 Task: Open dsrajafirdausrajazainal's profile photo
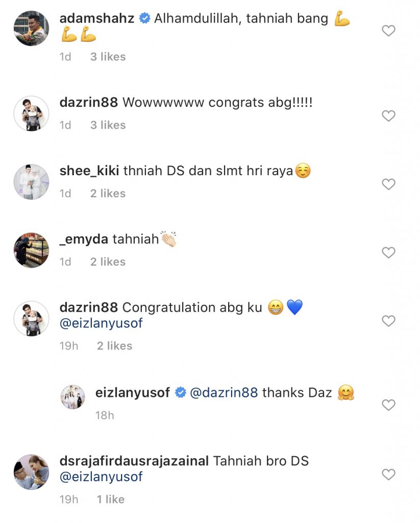(x=31, y=472)
